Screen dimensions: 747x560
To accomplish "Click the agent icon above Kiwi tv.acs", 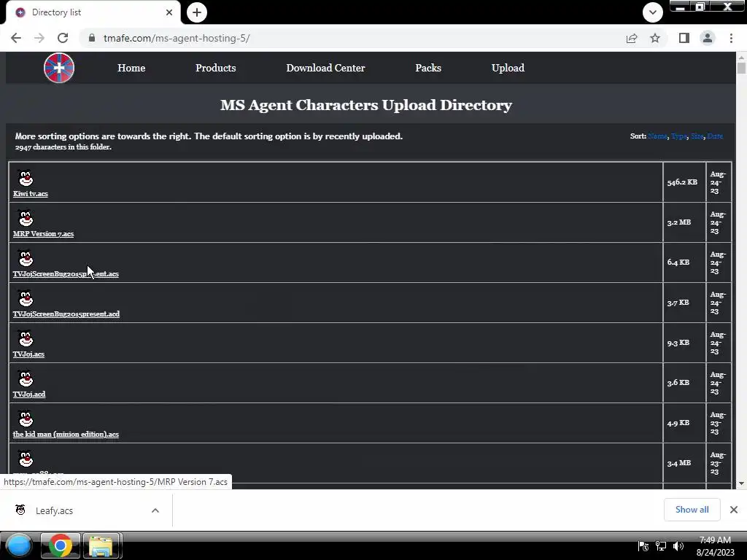I will [26, 178].
